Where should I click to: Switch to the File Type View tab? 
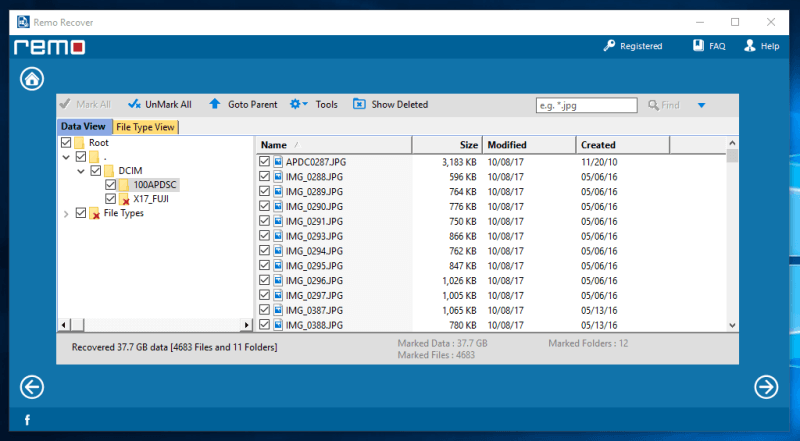pyautogui.click(x=145, y=127)
